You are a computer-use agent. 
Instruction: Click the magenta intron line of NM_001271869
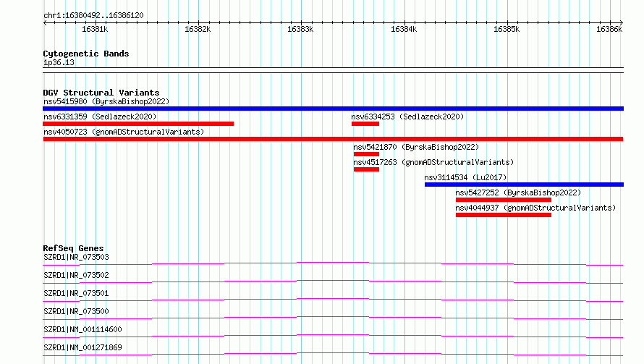point(333,353)
